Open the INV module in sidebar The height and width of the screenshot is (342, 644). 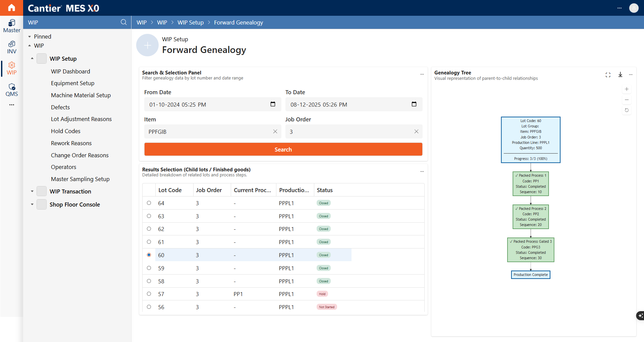[12, 47]
